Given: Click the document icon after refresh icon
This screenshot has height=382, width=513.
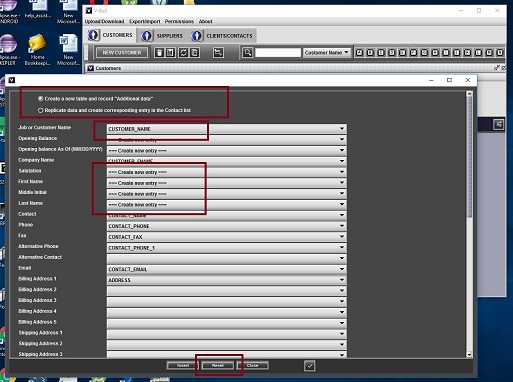Looking at the screenshot, I should tap(195, 53).
